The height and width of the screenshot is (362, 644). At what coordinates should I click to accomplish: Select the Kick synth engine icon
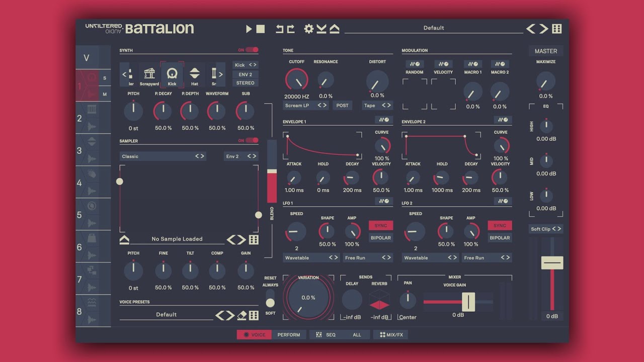[172, 75]
